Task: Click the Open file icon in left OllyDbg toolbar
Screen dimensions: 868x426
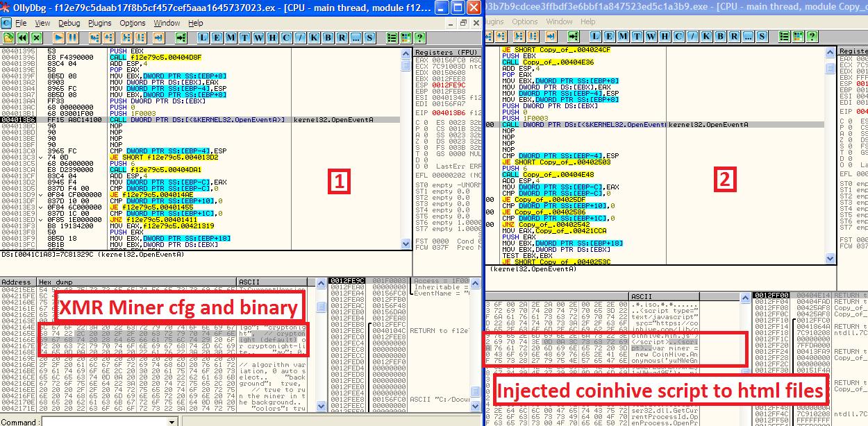Action: (8, 37)
